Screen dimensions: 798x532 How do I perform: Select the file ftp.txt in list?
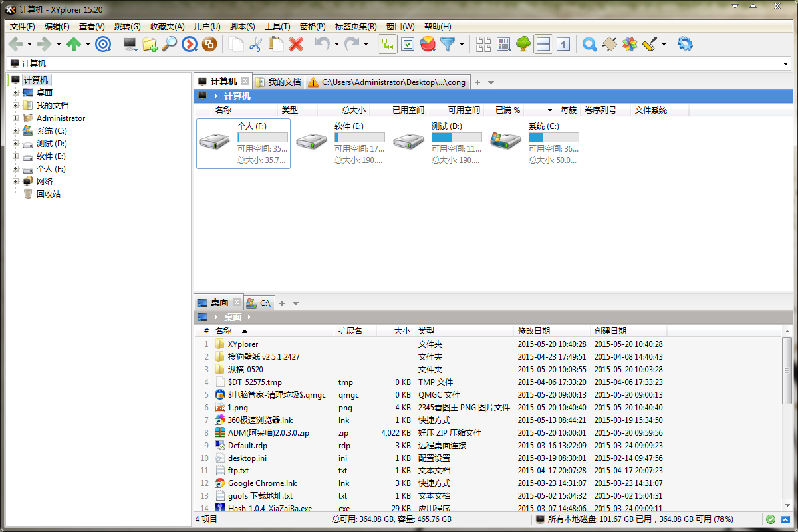(x=238, y=471)
